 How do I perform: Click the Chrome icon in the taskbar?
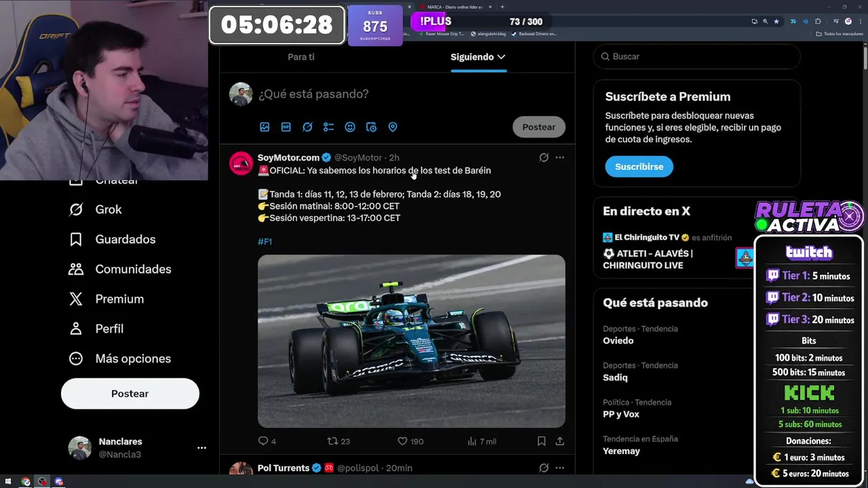(x=26, y=482)
